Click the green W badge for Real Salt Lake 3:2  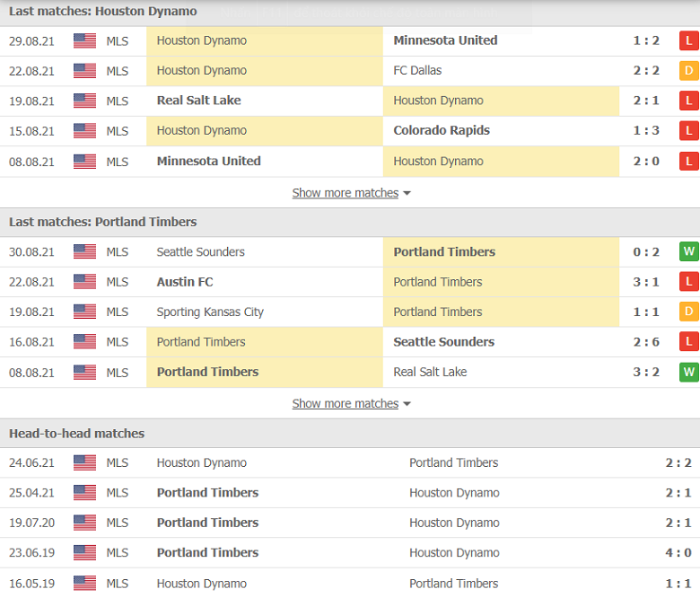pos(688,372)
